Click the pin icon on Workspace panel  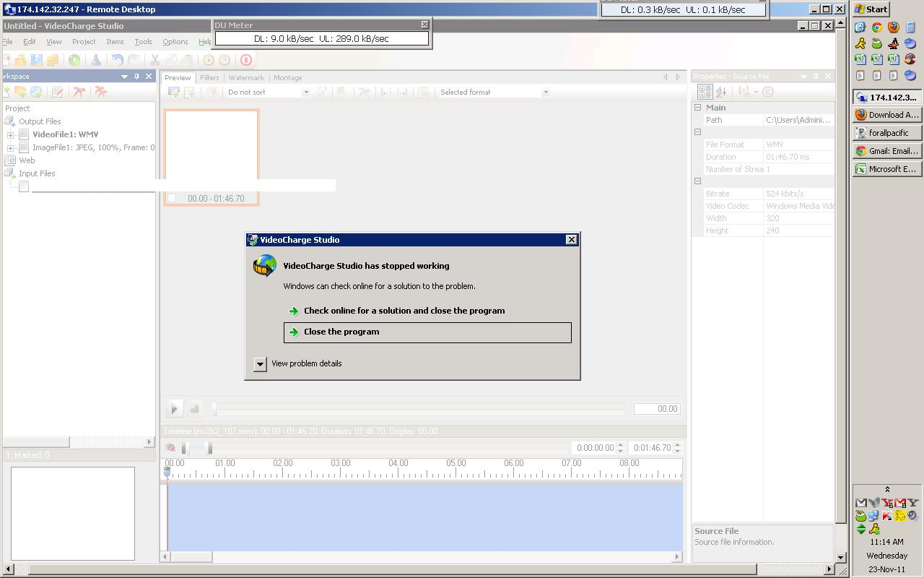click(136, 76)
